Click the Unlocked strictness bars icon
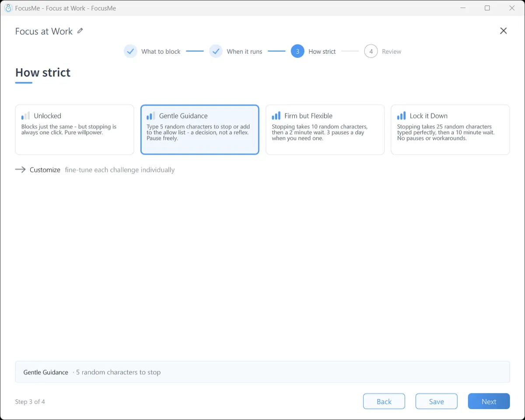The width and height of the screenshot is (525, 420). click(x=26, y=116)
